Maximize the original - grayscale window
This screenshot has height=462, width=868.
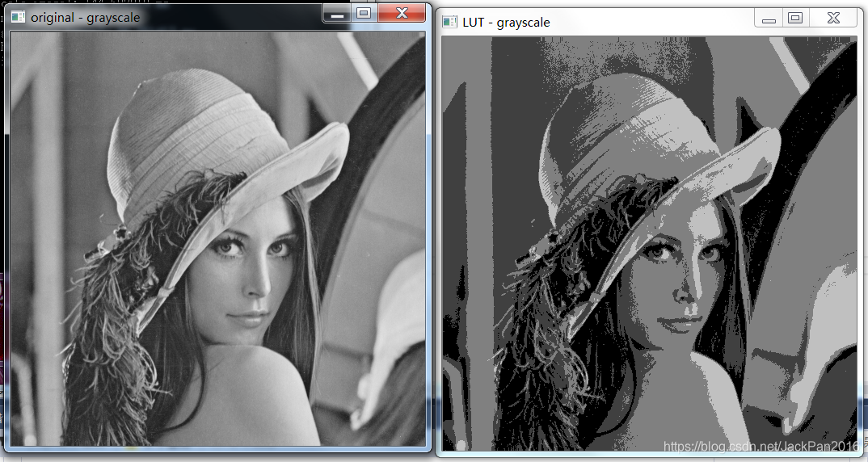364,14
